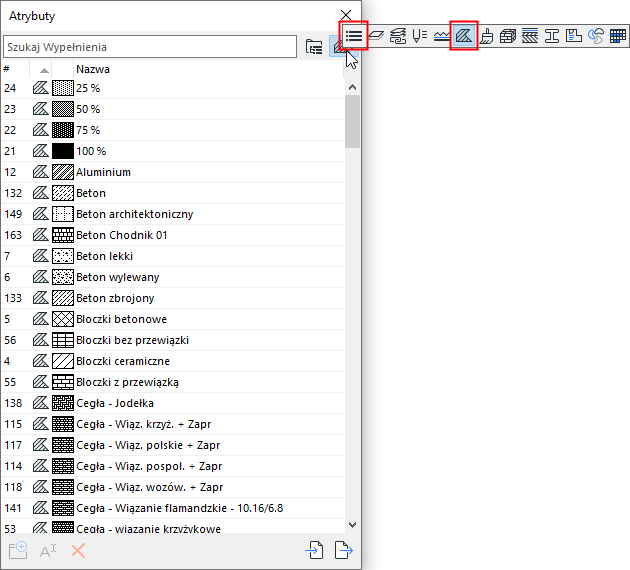Select the Fills hatch icon in popup toolbar

click(464, 36)
